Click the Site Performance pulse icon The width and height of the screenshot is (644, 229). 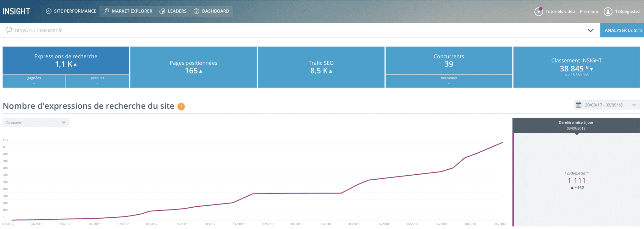click(49, 11)
